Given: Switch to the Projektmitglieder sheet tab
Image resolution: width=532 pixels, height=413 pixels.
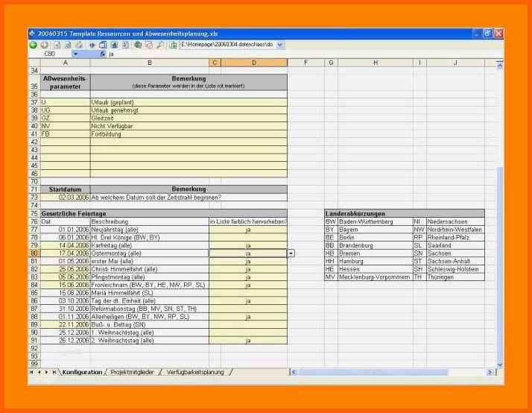Looking at the screenshot, I should (x=132, y=372).
